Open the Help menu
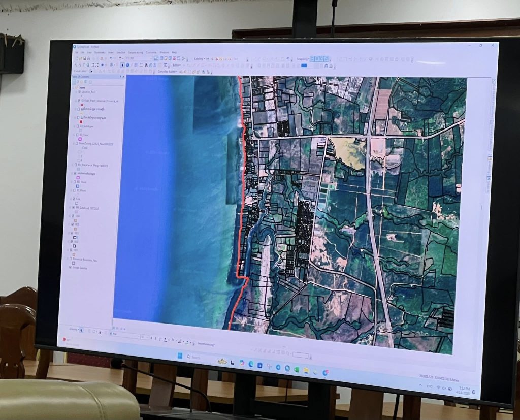 (175, 52)
